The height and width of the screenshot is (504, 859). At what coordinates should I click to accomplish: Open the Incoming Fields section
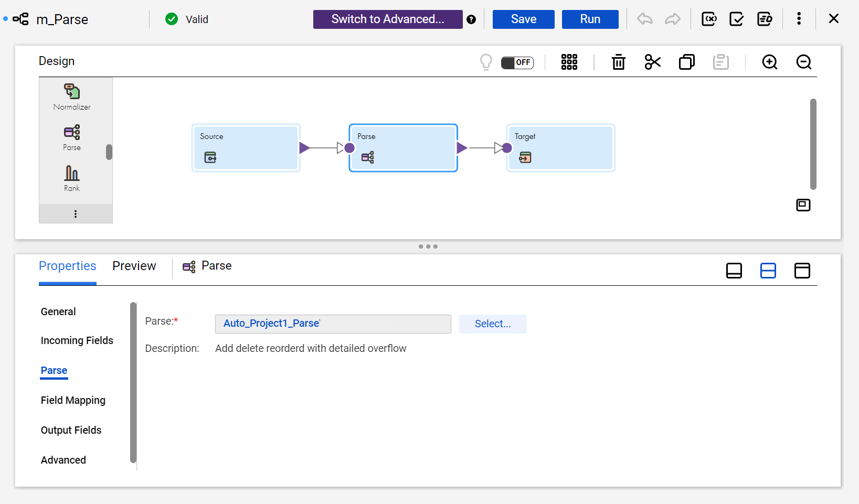pyautogui.click(x=77, y=340)
